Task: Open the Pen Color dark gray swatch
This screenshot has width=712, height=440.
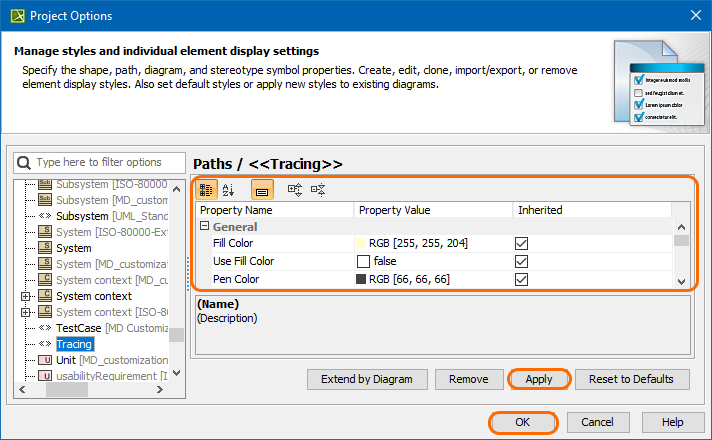Action: click(x=362, y=279)
